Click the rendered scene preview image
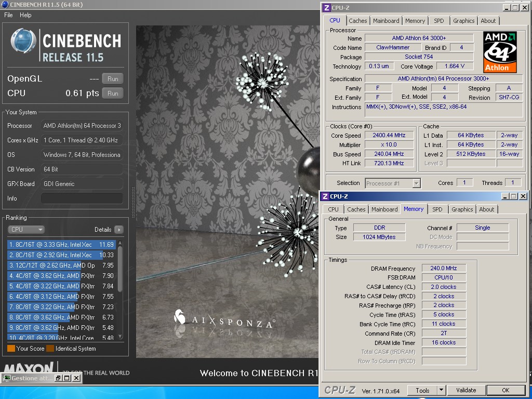 (x=228, y=192)
